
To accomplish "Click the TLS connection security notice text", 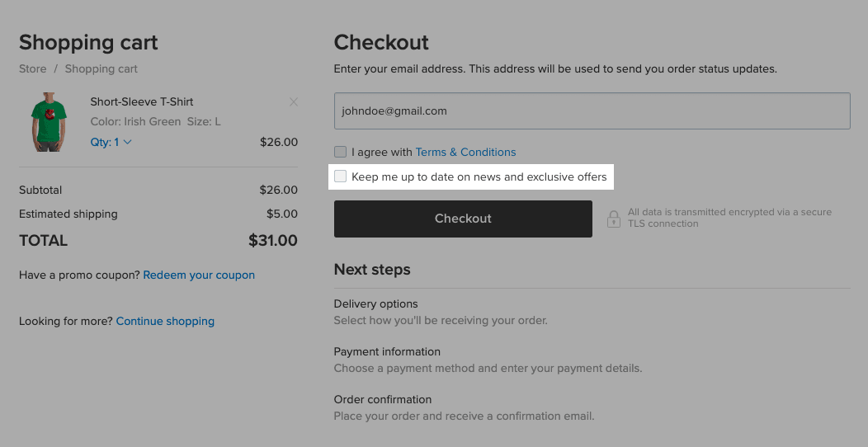I will [x=729, y=218].
